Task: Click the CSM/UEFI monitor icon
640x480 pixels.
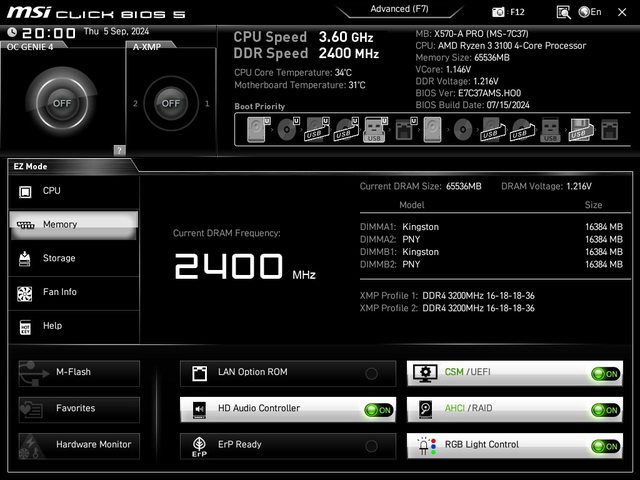Action: pos(424,373)
